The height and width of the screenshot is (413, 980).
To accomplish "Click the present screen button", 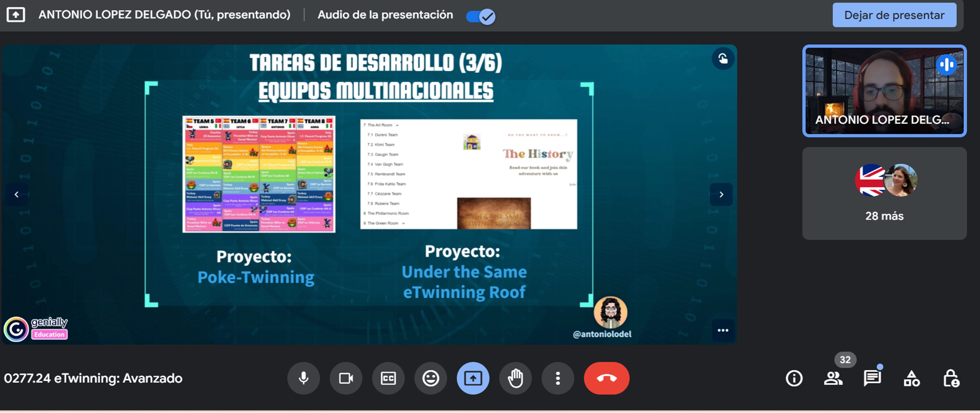I will [473, 378].
